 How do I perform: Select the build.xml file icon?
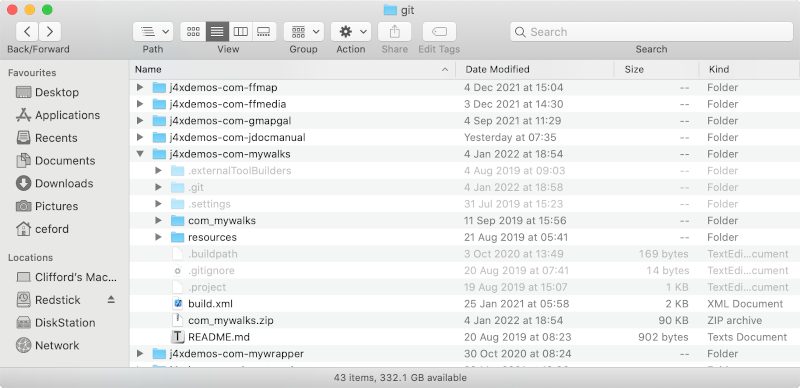click(178, 304)
